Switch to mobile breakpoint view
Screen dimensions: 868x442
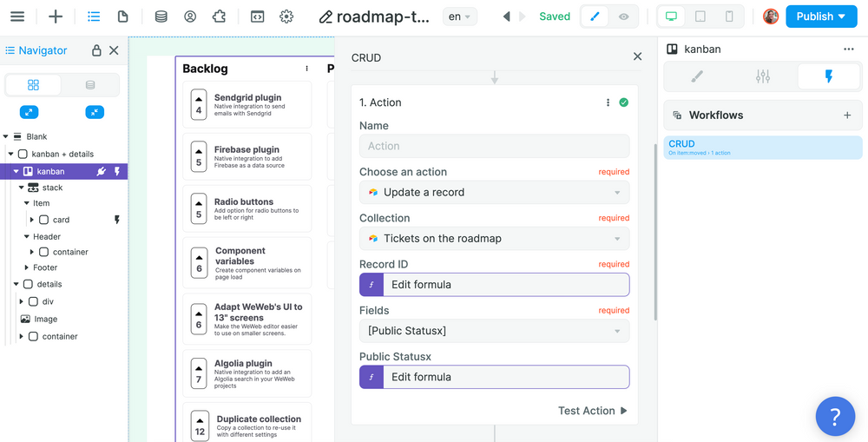tap(729, 16)
